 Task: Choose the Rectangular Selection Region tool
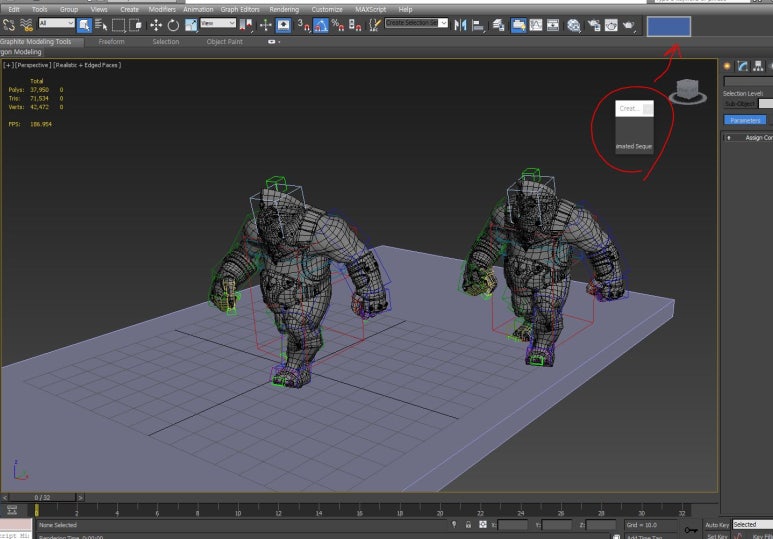[x=118, y=25]
